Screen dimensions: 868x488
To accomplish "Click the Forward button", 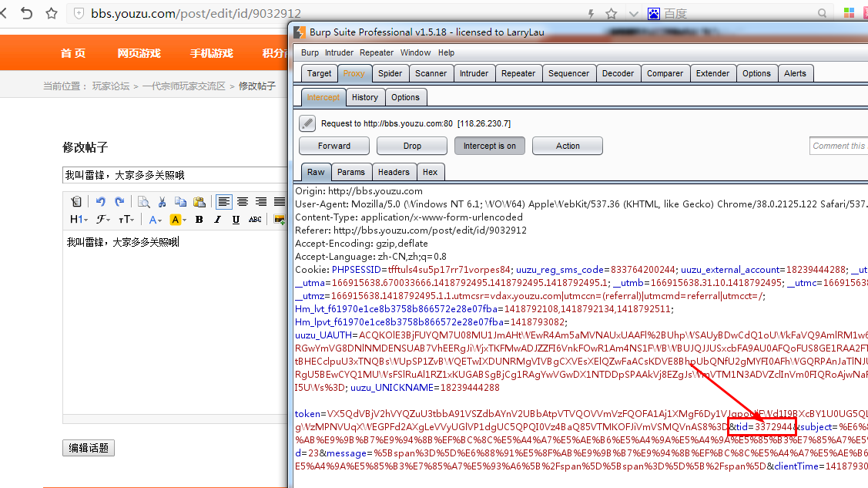I will (x=333, y=146).
